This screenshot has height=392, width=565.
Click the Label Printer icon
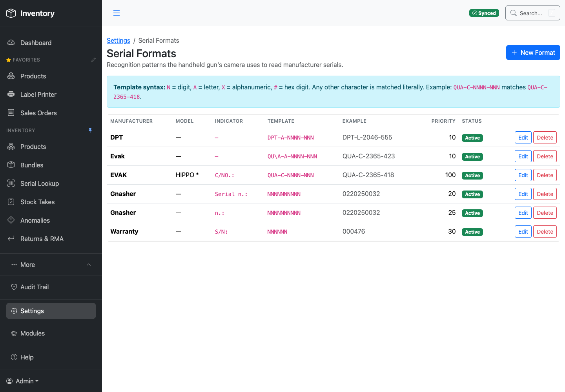11,94
